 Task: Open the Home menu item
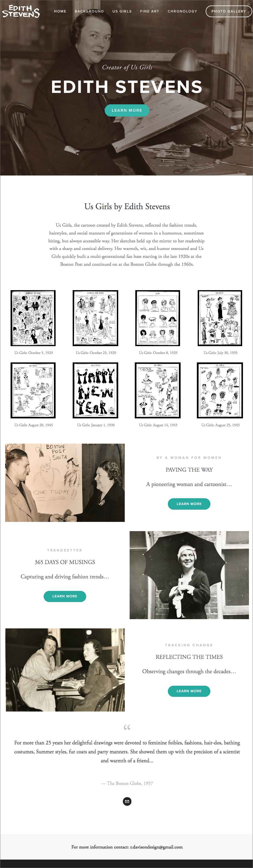point(60,11)
